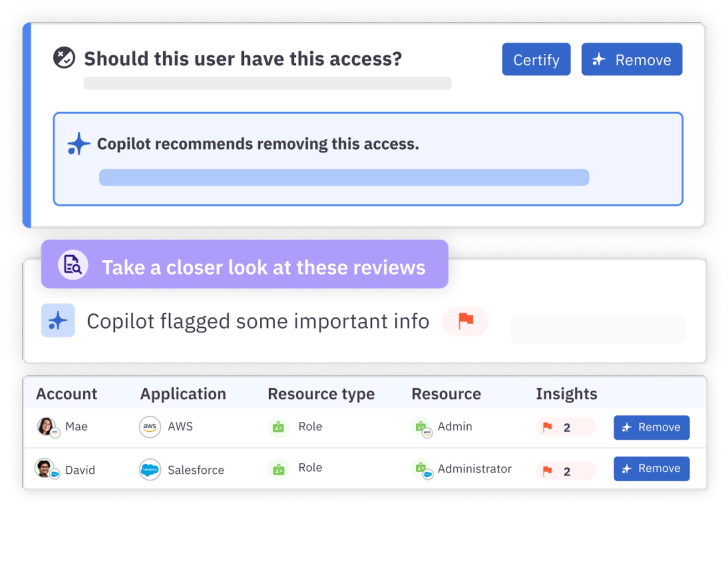Remove David's Salesforce Administrator access
728x571 pixels.
pyautogui.click(x=651, y=469)
